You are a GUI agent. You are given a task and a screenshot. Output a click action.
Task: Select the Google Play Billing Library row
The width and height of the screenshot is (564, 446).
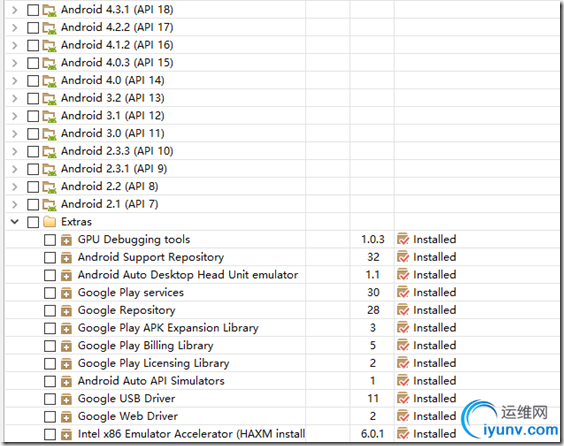145,346
